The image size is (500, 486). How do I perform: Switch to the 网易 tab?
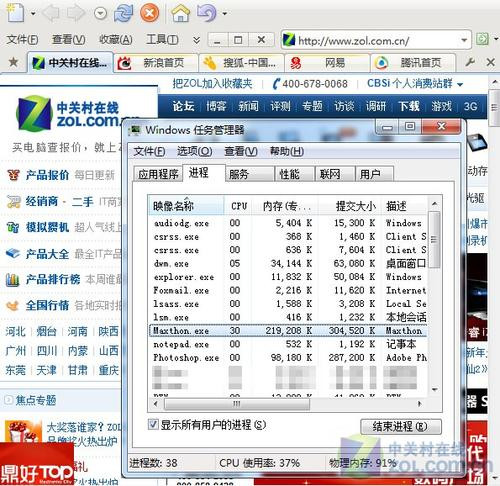pos(327,63)
